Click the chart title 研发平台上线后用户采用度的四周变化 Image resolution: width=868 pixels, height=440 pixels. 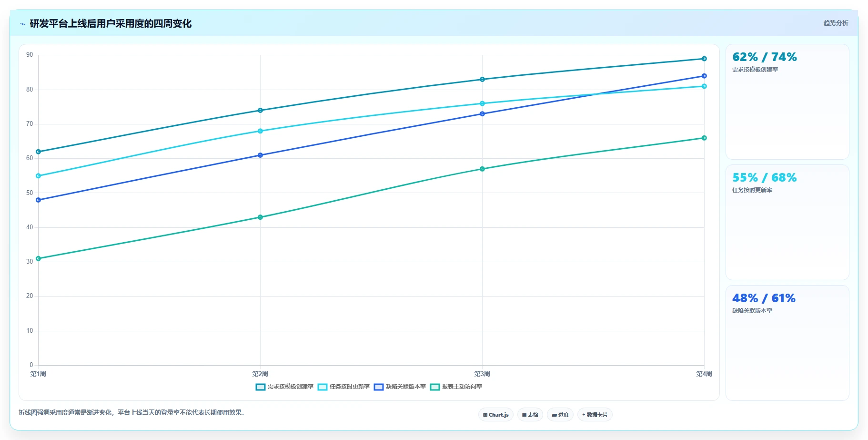point(111,24)
